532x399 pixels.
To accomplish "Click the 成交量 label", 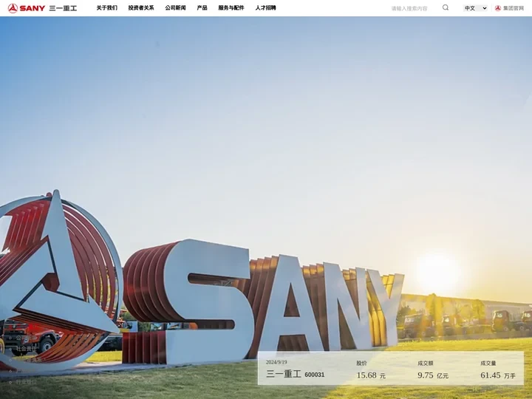I will 488,363.
